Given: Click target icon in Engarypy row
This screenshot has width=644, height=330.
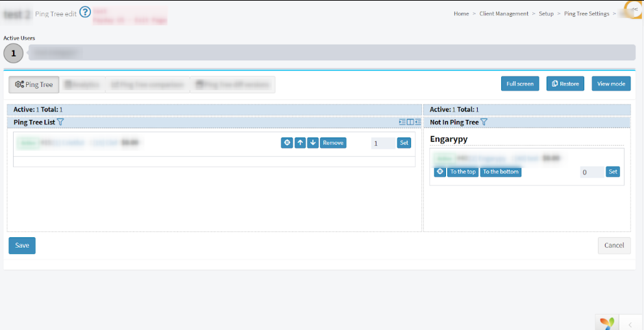Looking at the screenshot, I should (440, 172).
